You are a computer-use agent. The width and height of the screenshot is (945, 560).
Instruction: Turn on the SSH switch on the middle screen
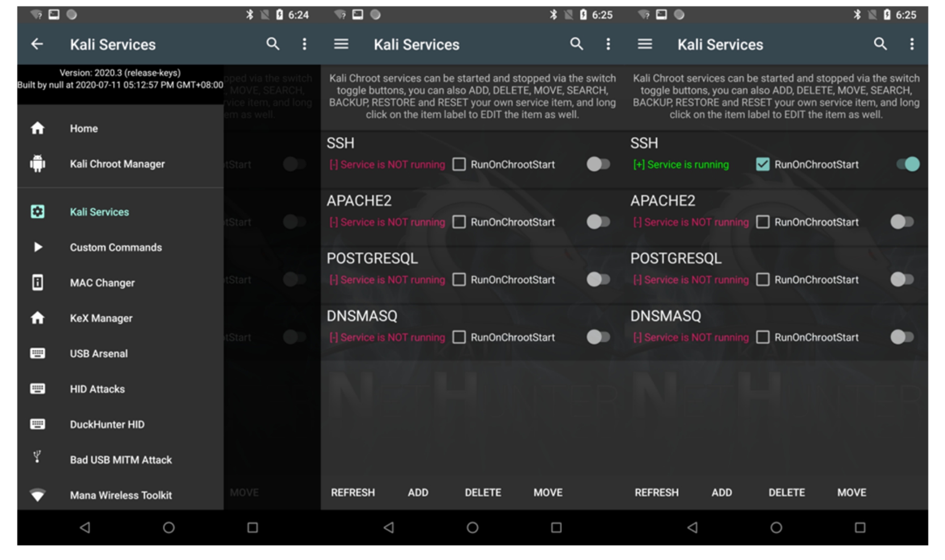click(598, 164)
